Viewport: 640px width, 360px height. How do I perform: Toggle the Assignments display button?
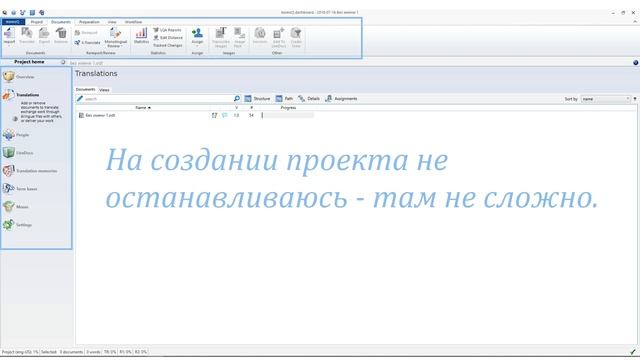click(x=341, y=99)
